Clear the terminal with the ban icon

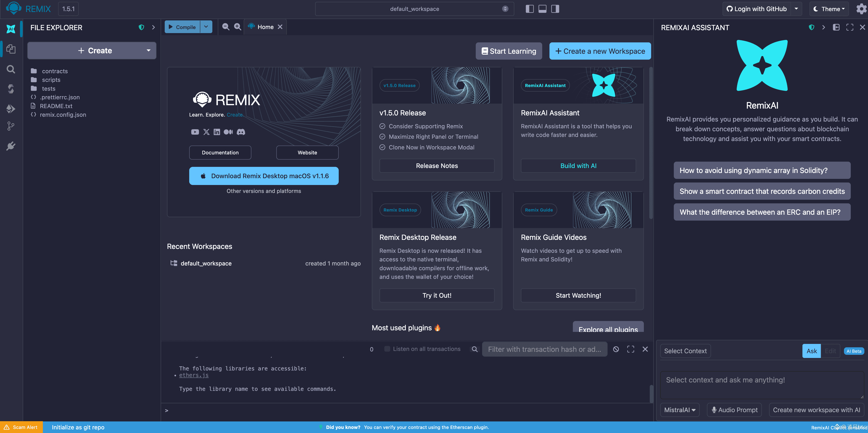tap(616, 349)
